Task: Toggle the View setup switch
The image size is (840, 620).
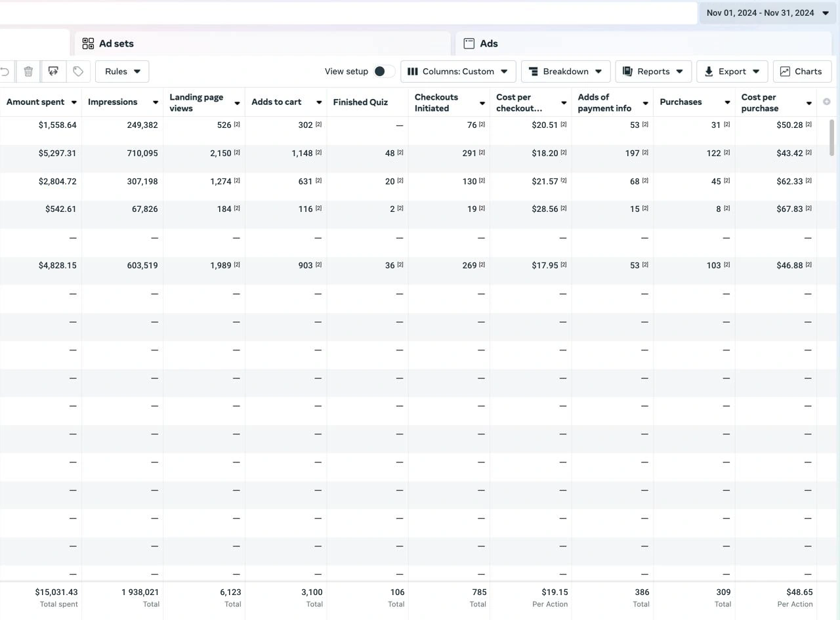Action: [x=384, y=72]
